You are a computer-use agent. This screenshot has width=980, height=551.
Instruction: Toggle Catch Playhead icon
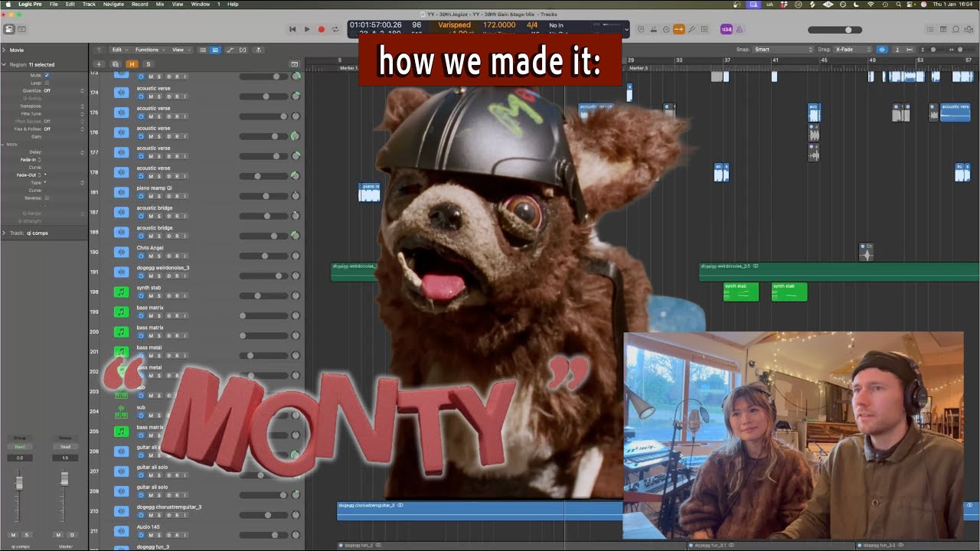click(258, 50)
